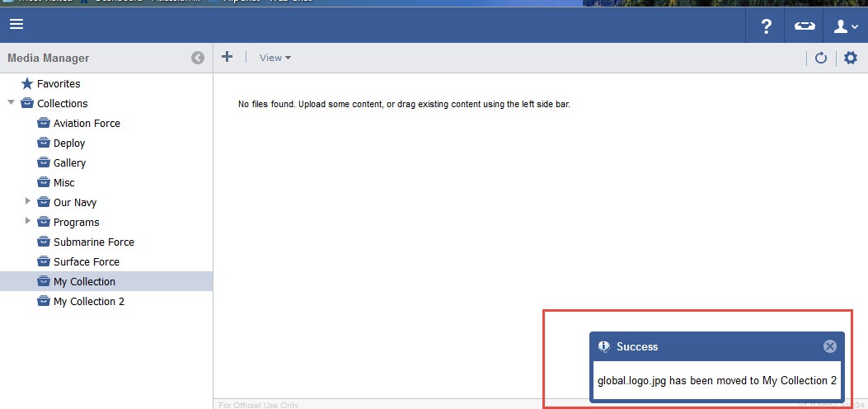Open My Collection 2 folder
Viewport: 868px width, 409px height.
click(88, 301)
